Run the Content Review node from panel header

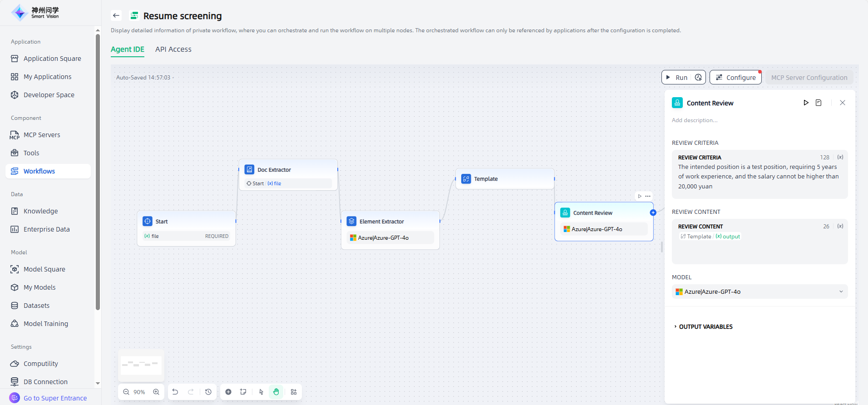pyautogui.click(x=806, y=103)
